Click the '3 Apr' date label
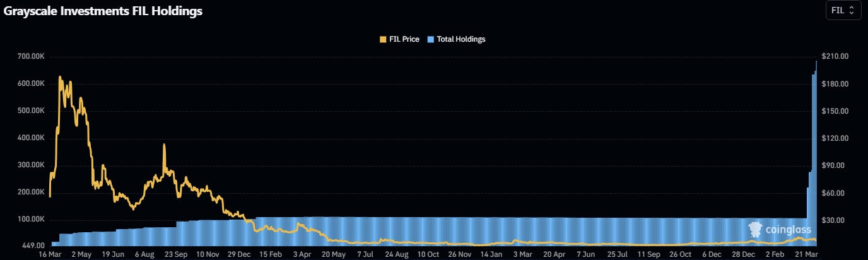This screenshot has height=260, width=868. [x=302, y=254]
